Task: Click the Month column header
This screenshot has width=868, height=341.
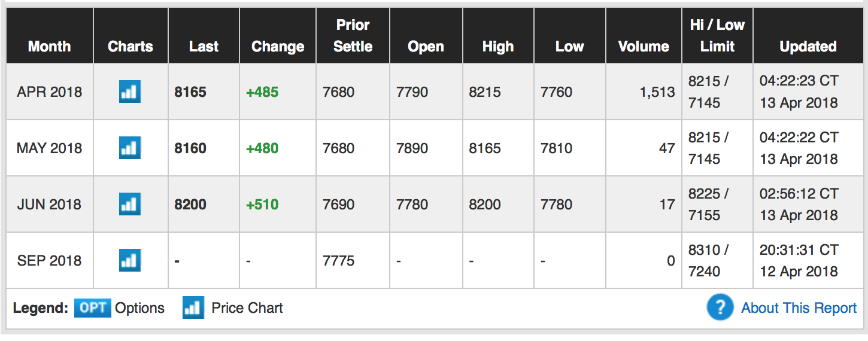Action: [49, 46]
